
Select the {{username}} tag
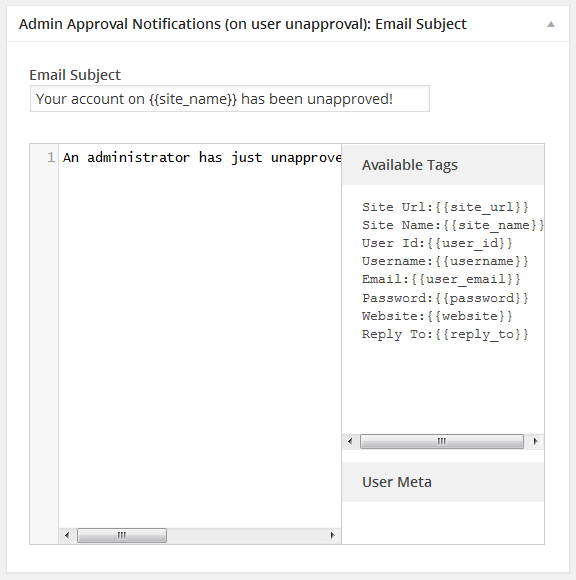(x=482, y=261)
